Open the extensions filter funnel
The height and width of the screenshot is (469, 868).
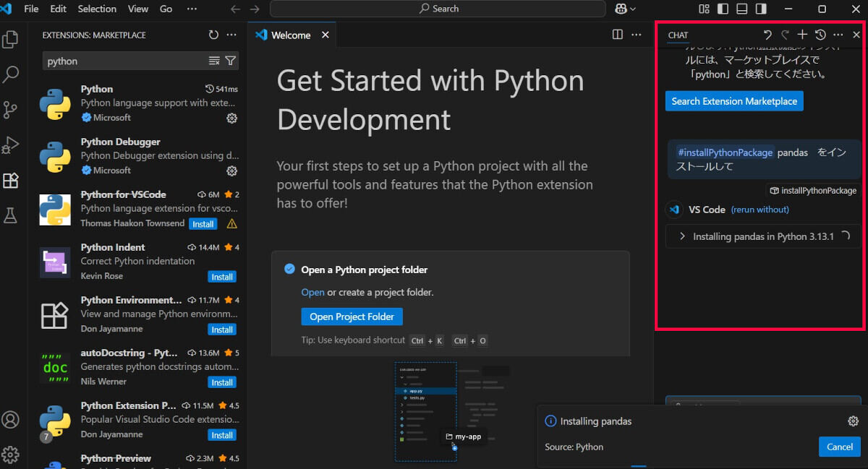click(x=230, y=61)
